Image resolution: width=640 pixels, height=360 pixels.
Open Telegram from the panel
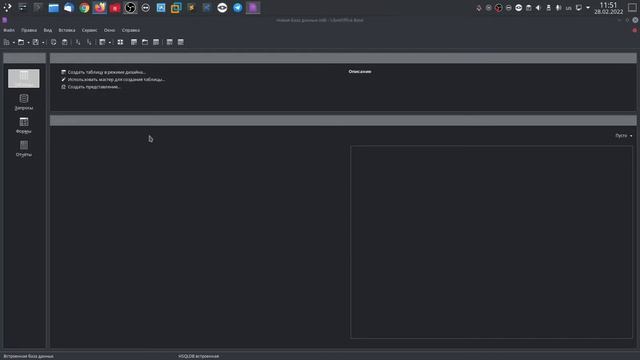coord(238,8)
